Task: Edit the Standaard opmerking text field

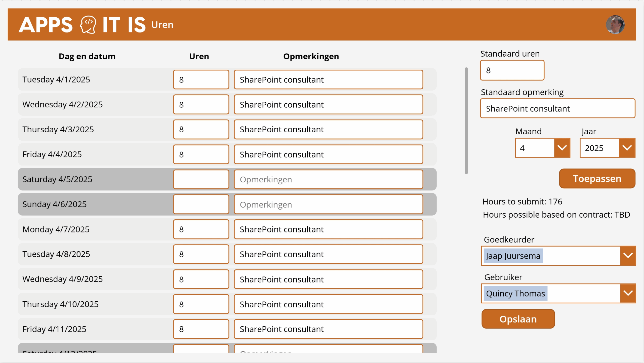Action: click(557, 108)
